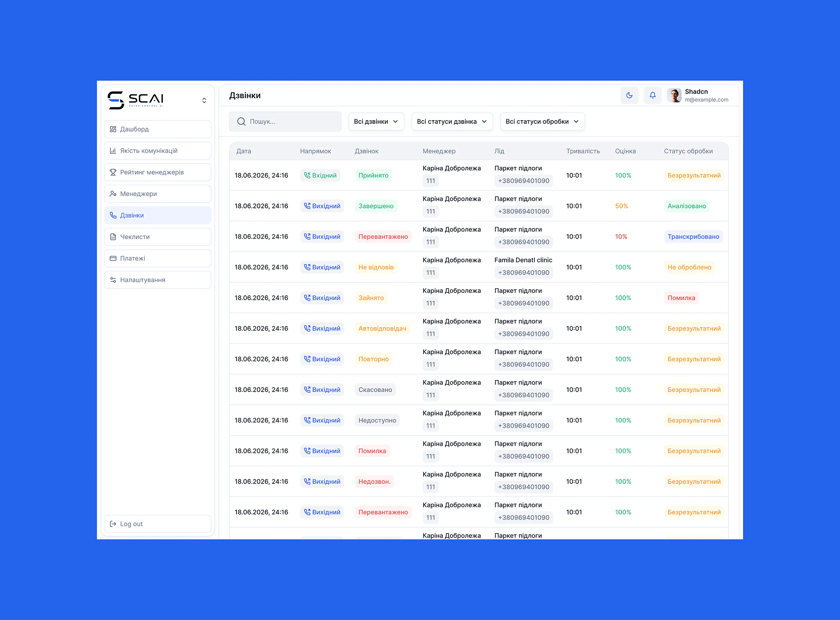This screenshot has height=620, width=840.
Task: Click the Log out button
Action: (x=158, y=524)
